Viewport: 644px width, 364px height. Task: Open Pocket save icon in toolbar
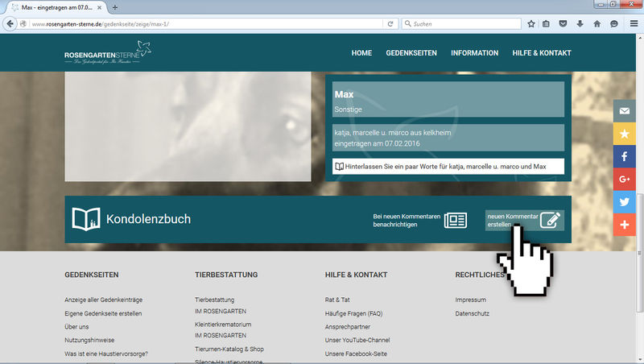(x=563, y=24)
